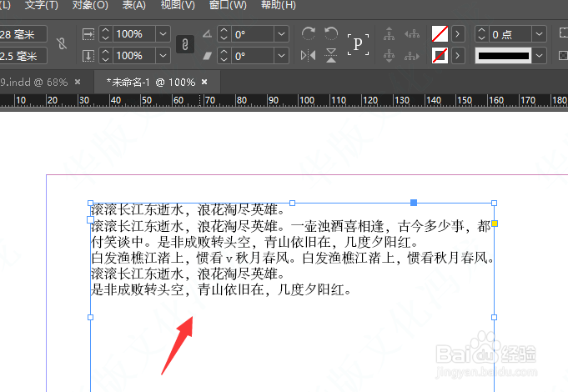Click the rotation angle icon
568x392 pixels.
point(207,34)
